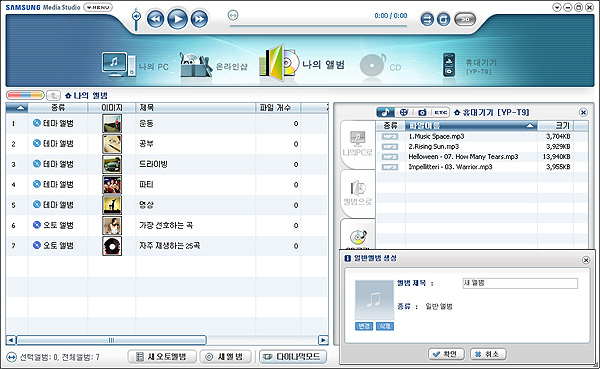Viewport: 600px width, 369px height.
Task: Show music files in device panel
Action: (x=385, y=112)
